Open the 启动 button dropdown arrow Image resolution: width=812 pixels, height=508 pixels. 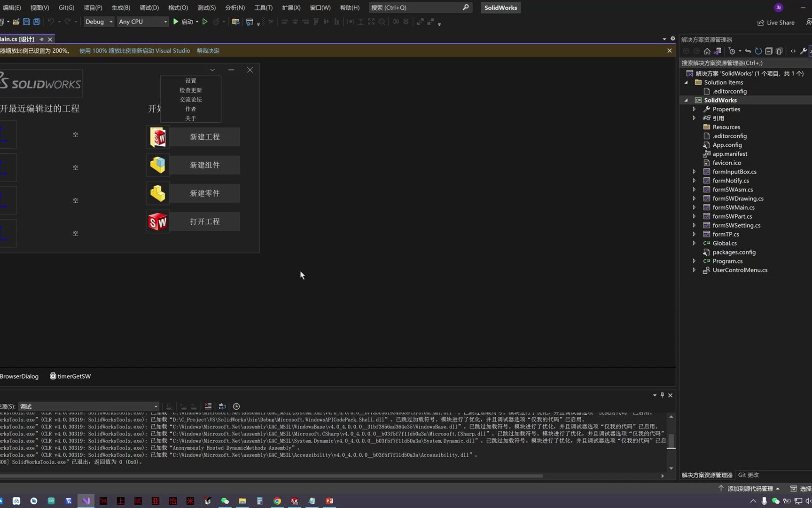[197, 22]
